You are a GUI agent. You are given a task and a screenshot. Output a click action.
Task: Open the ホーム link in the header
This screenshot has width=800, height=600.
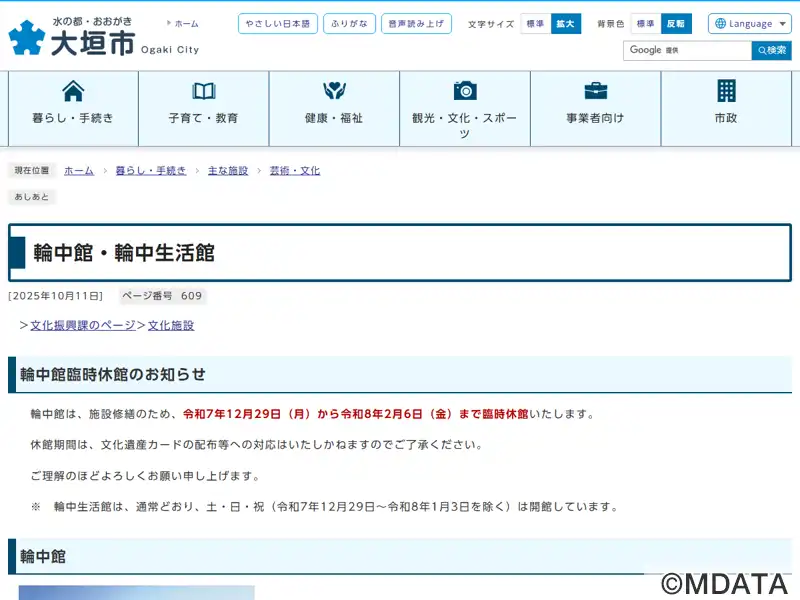(186, 24)
